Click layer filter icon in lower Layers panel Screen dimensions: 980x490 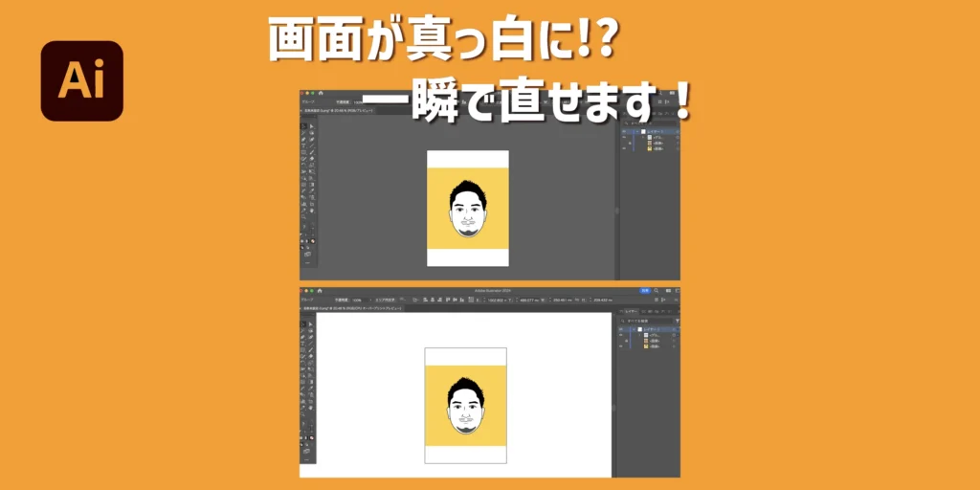point(678,322)
